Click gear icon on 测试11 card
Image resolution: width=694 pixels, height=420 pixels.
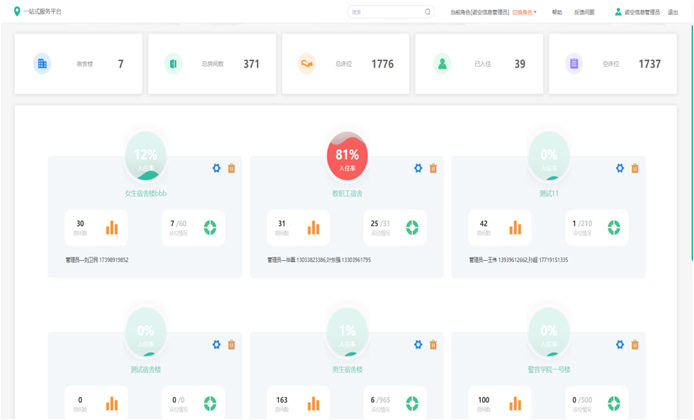(x=620, y=168)
